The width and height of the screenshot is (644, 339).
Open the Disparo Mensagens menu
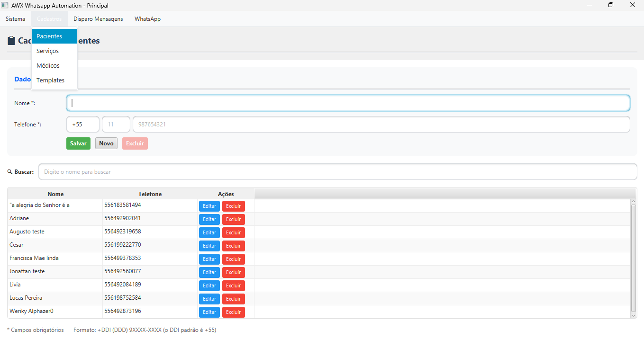click(x=98, y=19)
